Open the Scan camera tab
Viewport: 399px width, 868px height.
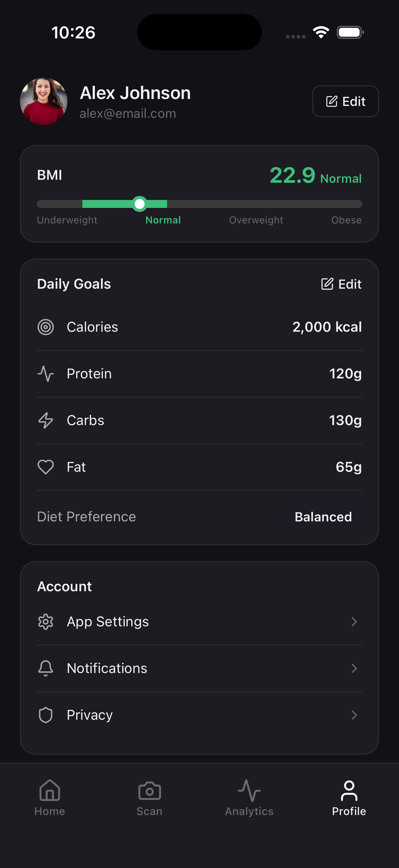tap(150, 797)
